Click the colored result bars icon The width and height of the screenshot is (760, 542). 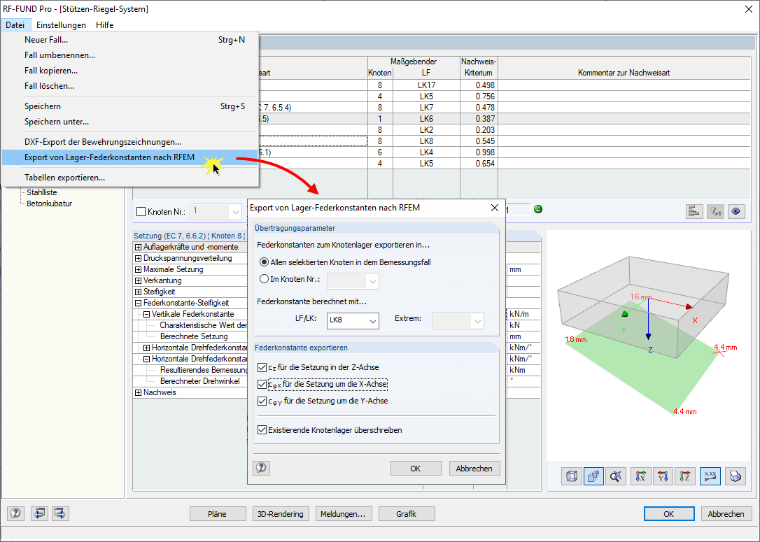tap(695, 211)
